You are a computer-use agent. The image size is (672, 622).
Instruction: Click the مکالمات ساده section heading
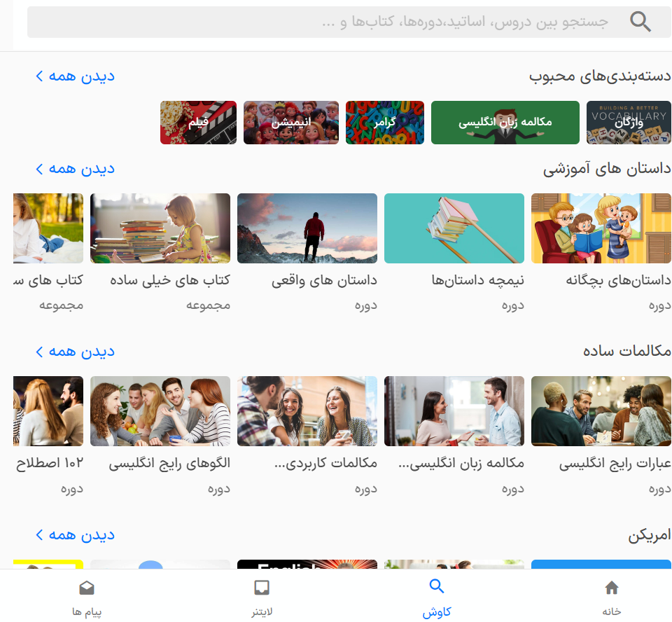[626, 352]
